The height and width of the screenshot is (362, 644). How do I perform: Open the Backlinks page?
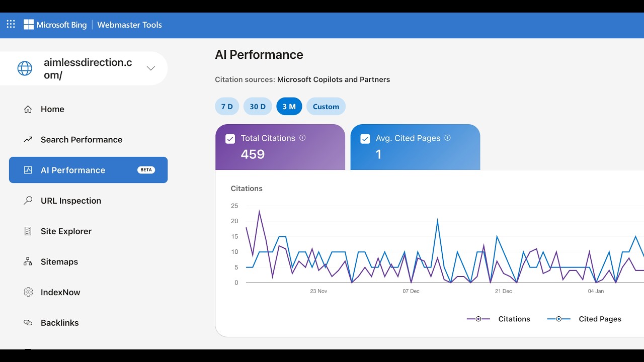click(x=88, y=323)
